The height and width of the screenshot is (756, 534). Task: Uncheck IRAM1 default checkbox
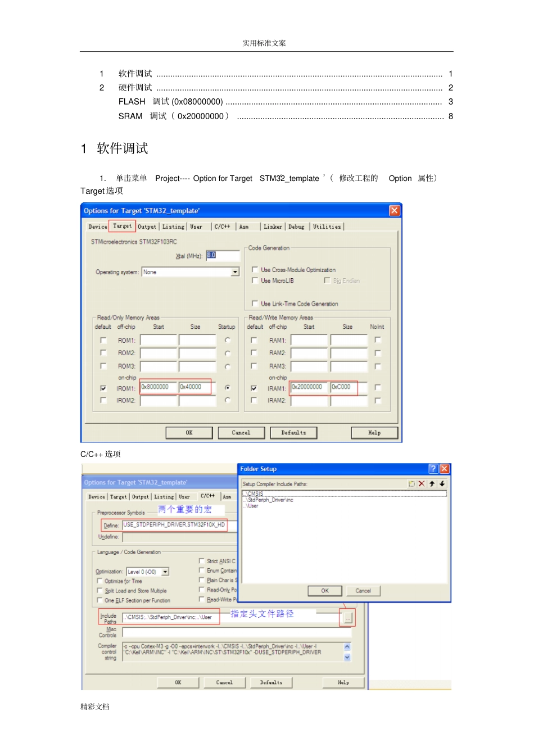click(x=254, y=388)
